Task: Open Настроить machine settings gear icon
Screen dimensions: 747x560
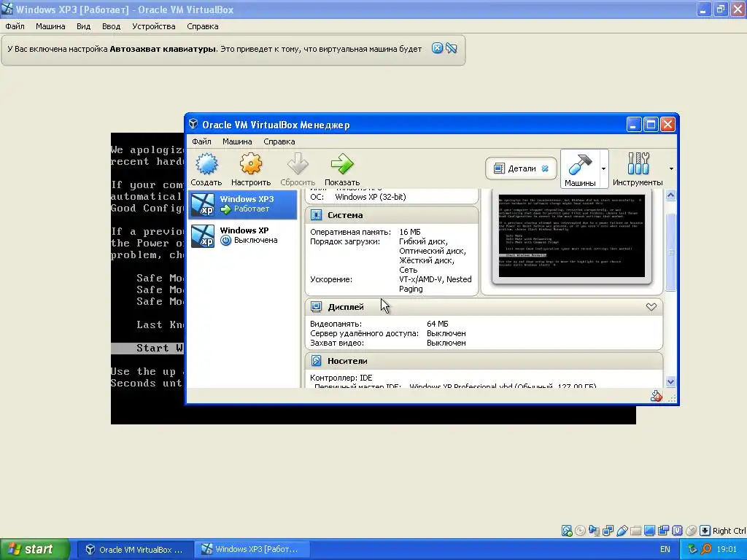Action: 251,163
